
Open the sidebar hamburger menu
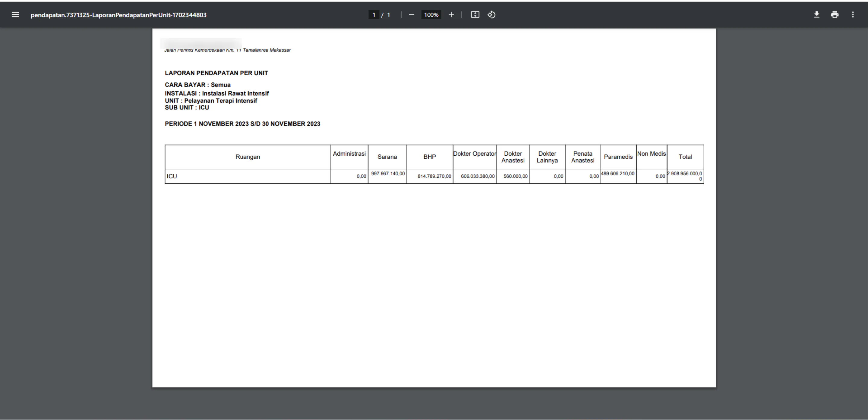coord(15,14)
